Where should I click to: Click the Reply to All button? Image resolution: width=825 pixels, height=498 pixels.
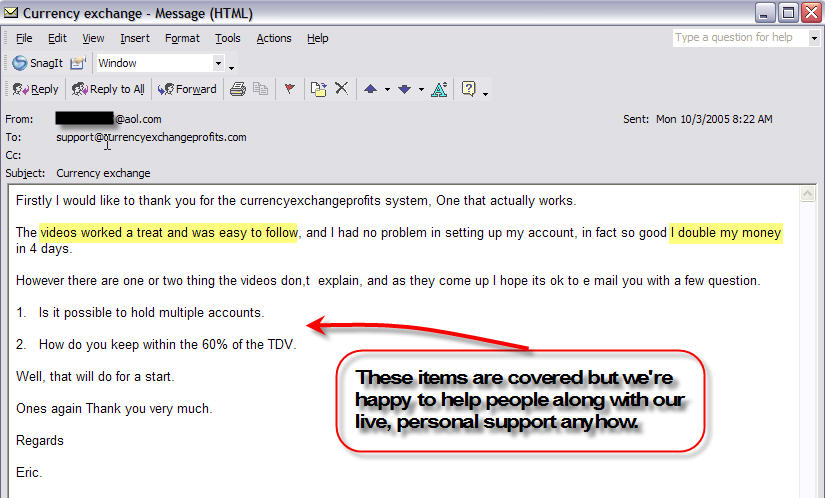108,89
